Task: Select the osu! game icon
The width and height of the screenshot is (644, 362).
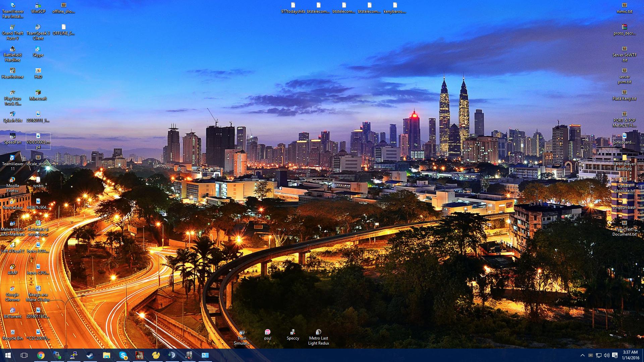Action: click(267, 335)
